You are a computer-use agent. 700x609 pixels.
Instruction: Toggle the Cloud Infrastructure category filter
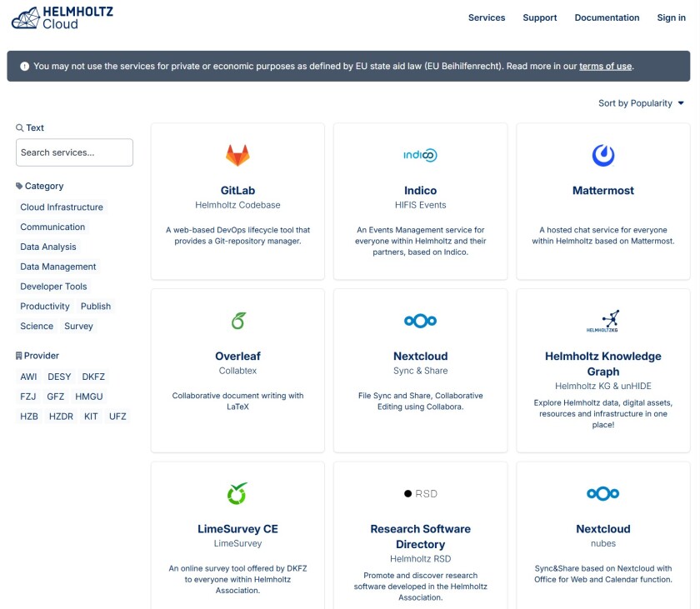pos(62,207)
